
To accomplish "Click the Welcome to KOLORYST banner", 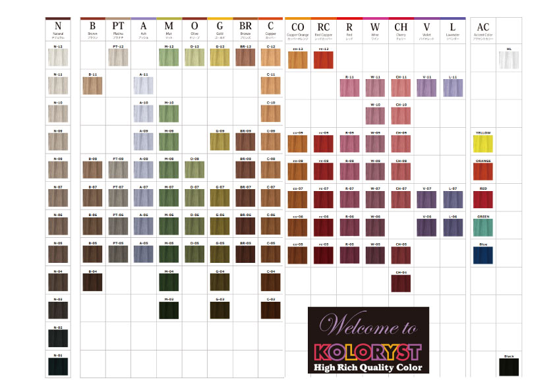I will tap(368, 340).
